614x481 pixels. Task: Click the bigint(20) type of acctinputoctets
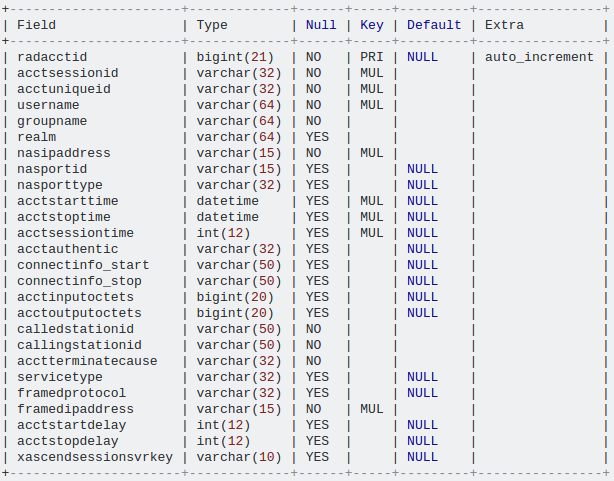[235, 297]
